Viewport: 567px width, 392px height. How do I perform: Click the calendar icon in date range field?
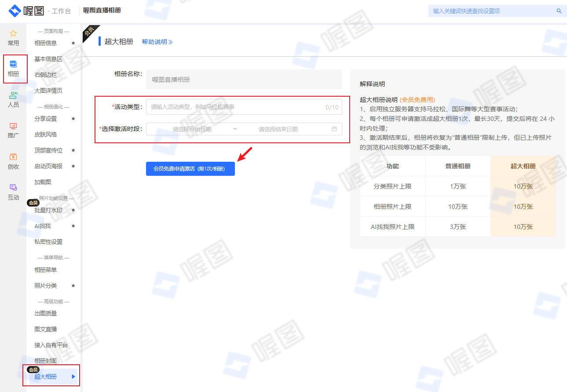(334, 129)
